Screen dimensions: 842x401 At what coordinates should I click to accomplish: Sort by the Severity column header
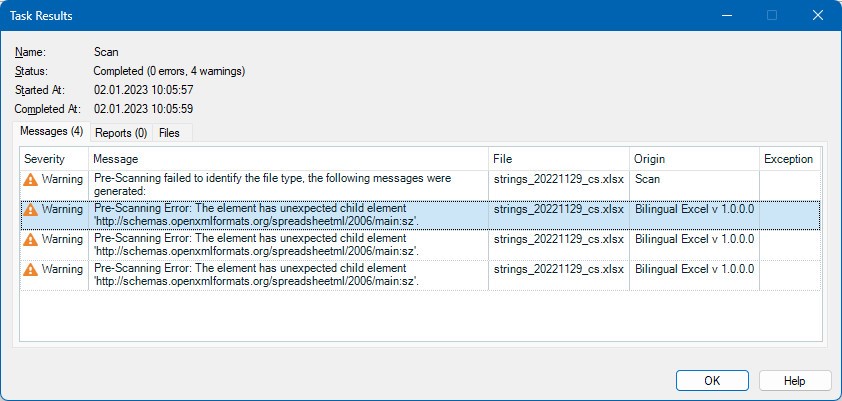click(54, 159)
